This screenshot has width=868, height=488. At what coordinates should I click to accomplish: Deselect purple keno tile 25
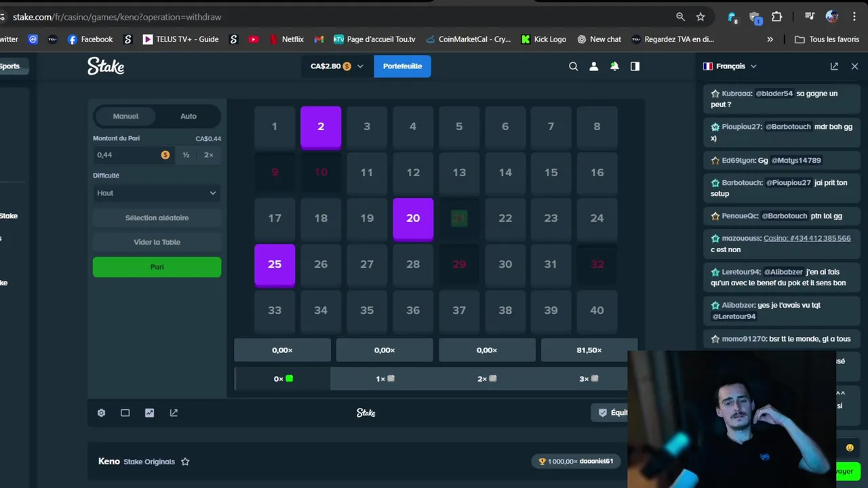pyautogui.click(x=275, y=264)
